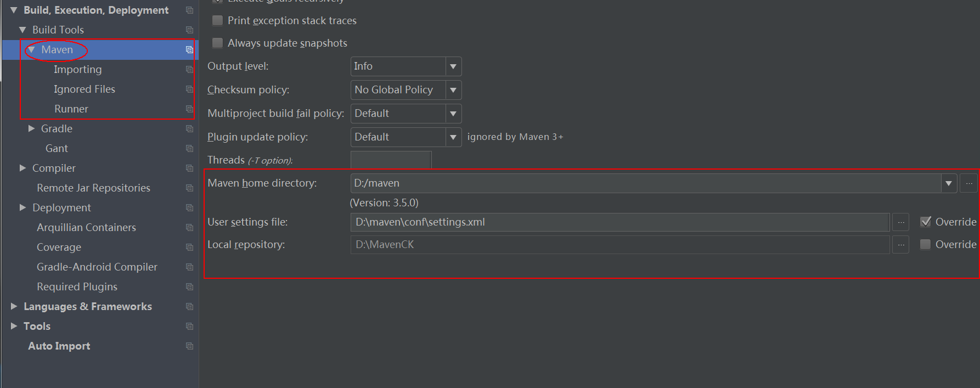Click project-level icon next to Gradle
980x388 pixels.
point(189,129)
